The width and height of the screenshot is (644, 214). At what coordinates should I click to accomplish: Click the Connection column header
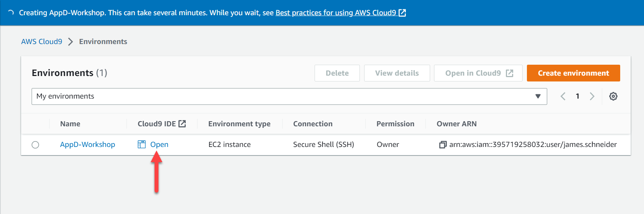click(313, 124)
